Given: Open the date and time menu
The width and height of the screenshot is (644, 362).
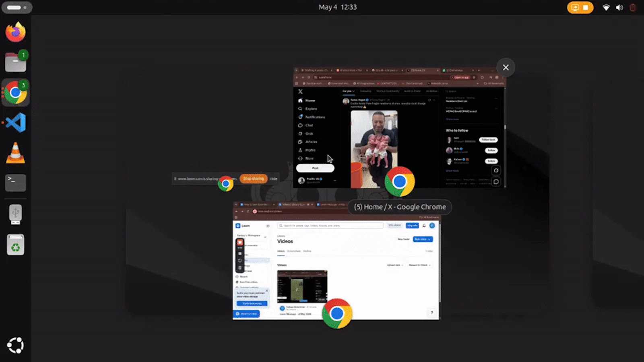Looking at the screenshot, I should pyautogui.click(x=337, y=7).
